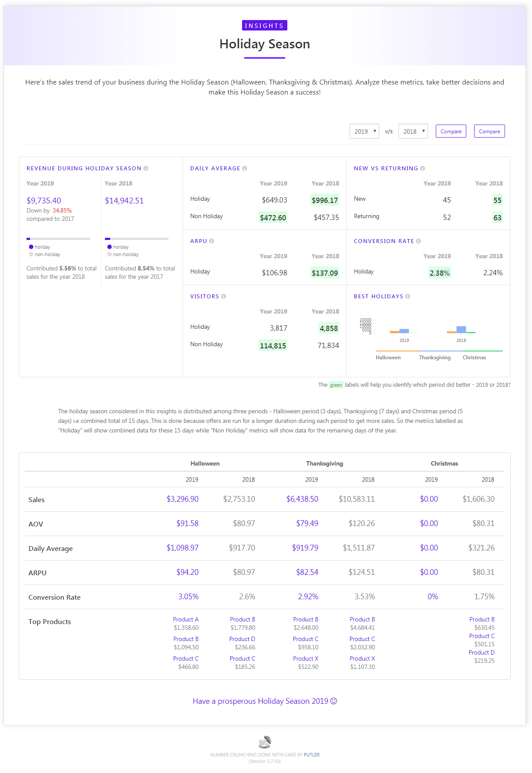
Task: Click the Christmas column header in table
Action: pyautogui.click(x=444, y=464)
